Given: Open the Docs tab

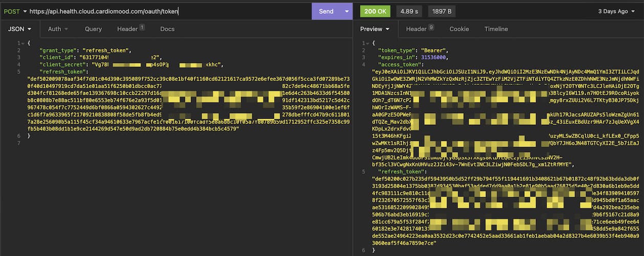Looking at the screenshot, I should click(x=167, y=29).
